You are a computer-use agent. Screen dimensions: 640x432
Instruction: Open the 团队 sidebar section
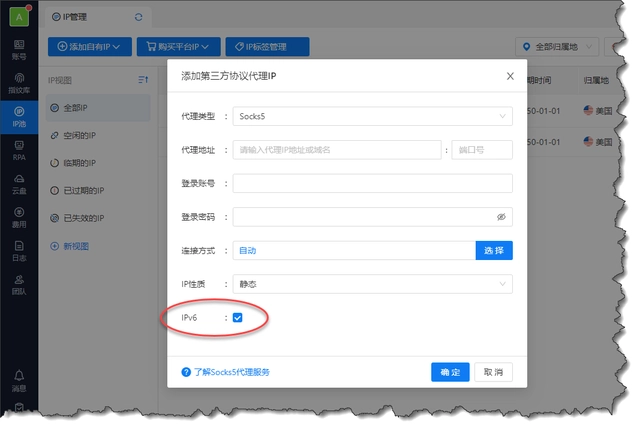[19, 285]
